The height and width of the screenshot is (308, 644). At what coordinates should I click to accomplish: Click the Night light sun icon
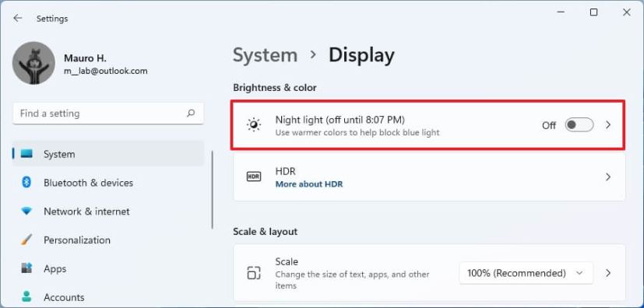[253, 125]
